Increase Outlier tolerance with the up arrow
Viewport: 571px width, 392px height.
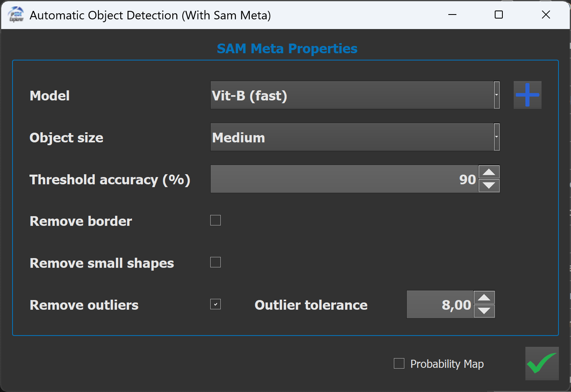[484, 298]
